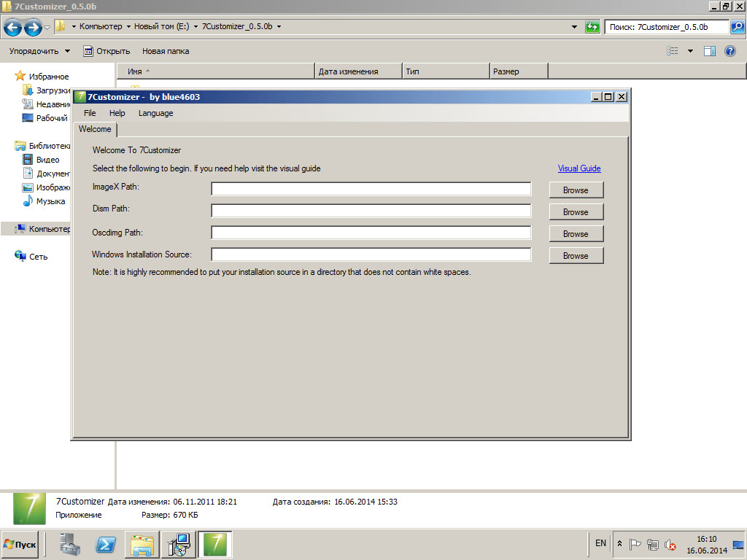Switch to Explorer via taskbar icon
The height and width of the screenshot is (560, 747).
click(142, 544)
